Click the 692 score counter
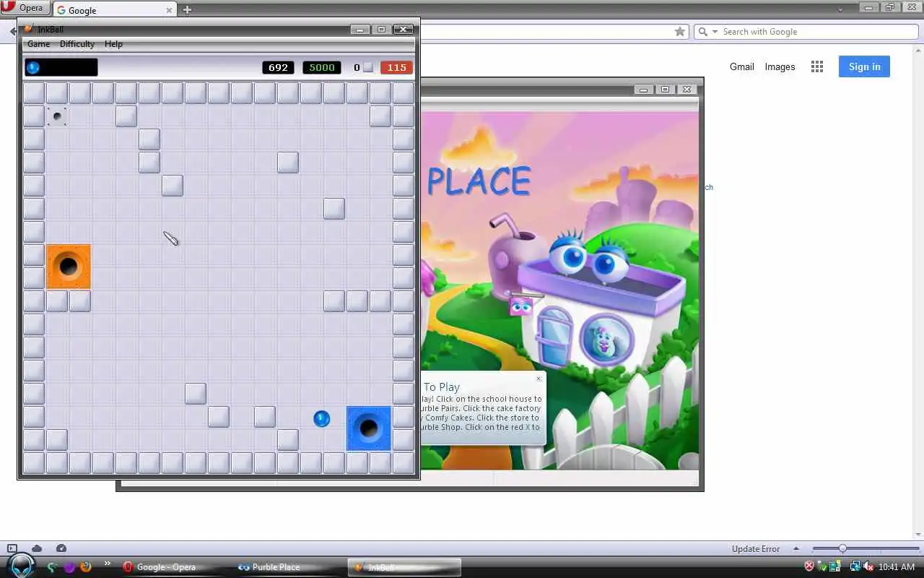 click(x=278, y=67)
